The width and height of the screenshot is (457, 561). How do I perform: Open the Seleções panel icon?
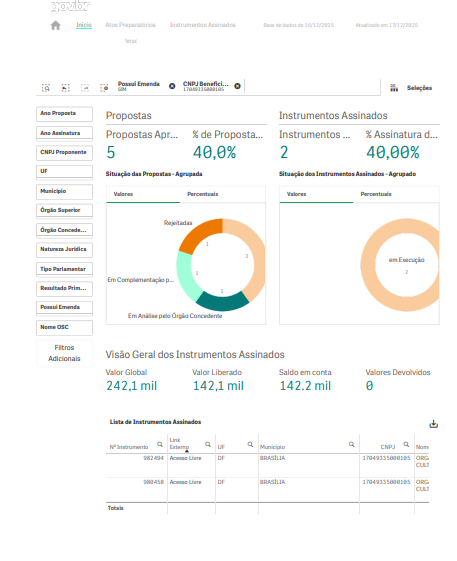394,88
